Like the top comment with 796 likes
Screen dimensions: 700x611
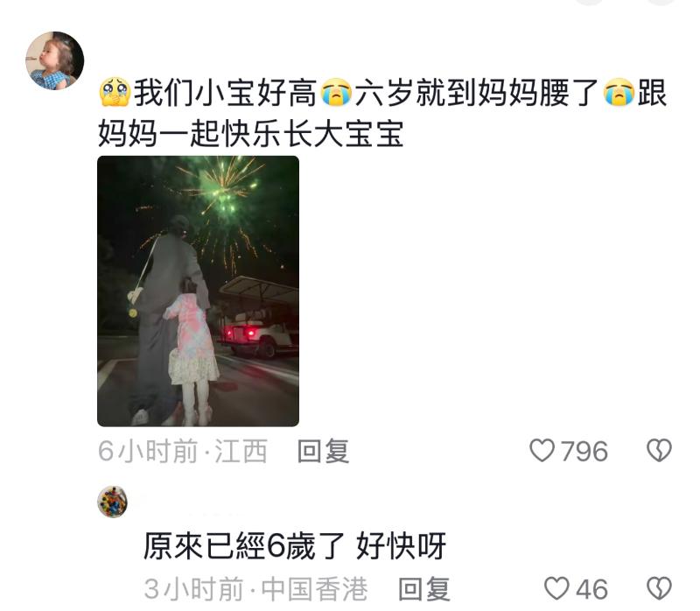[x=542, y=450]
